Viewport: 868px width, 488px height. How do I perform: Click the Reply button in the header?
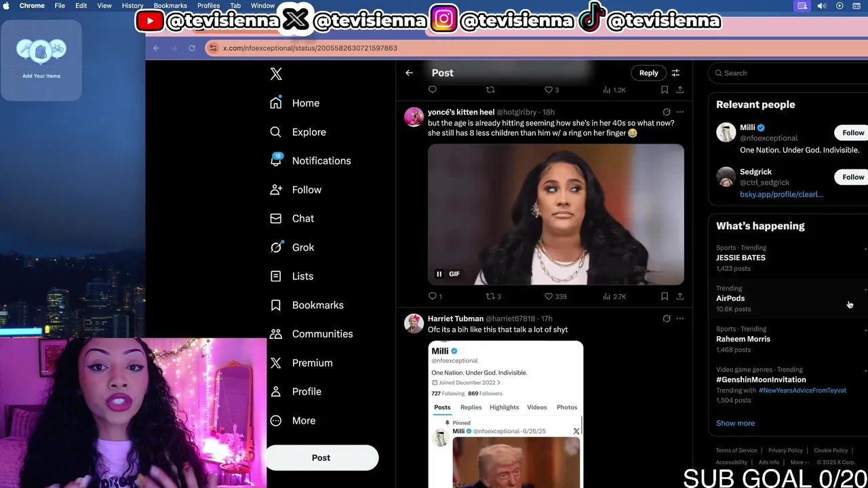pos(648,73)
